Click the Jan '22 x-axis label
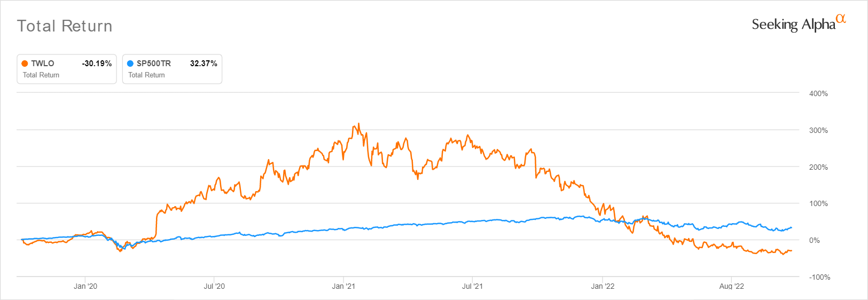The height and width of the screenshot is (300, 868). click(603, 286)
